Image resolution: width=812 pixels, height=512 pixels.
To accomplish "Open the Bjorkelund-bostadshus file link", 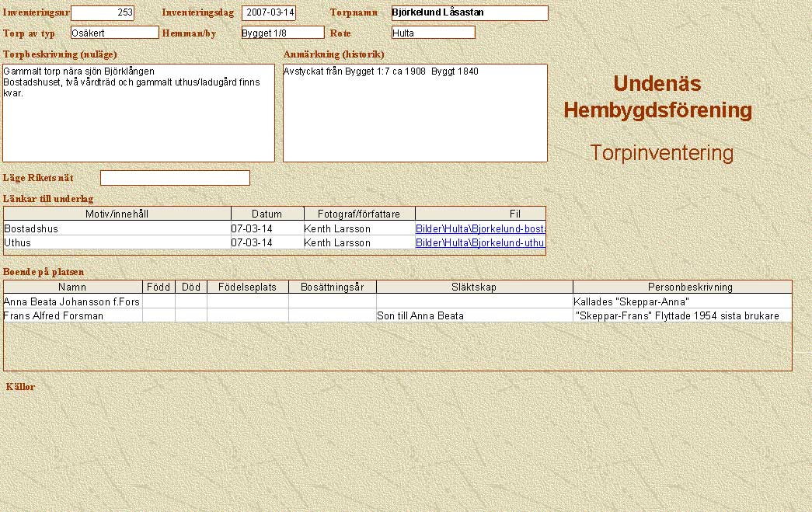I will click(x=480, y=229).
